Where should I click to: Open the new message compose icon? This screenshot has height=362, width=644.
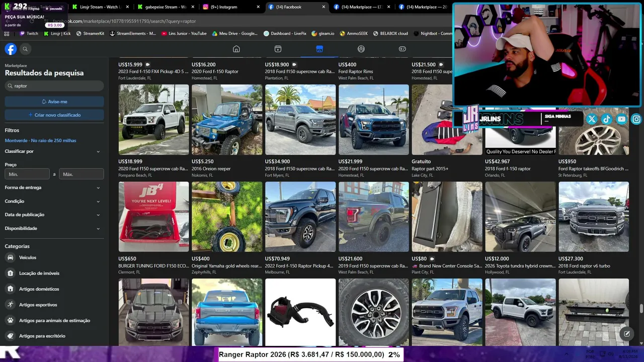pyautogui.click(x=627, y=333)
